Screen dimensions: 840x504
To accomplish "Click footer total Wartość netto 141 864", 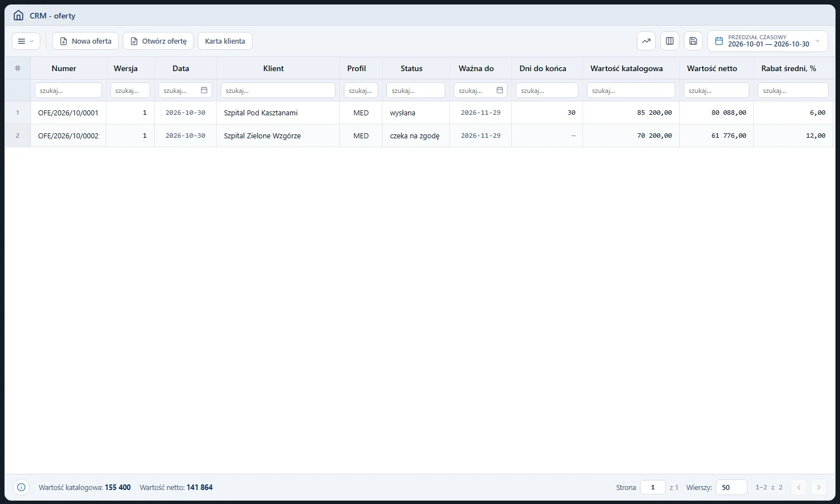I will (176, 487).
